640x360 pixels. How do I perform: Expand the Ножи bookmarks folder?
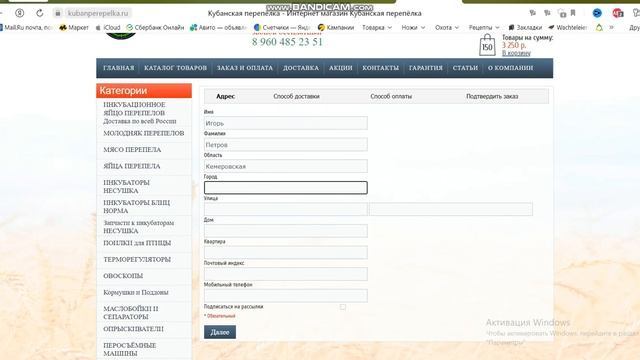click(x=413, y=27)
